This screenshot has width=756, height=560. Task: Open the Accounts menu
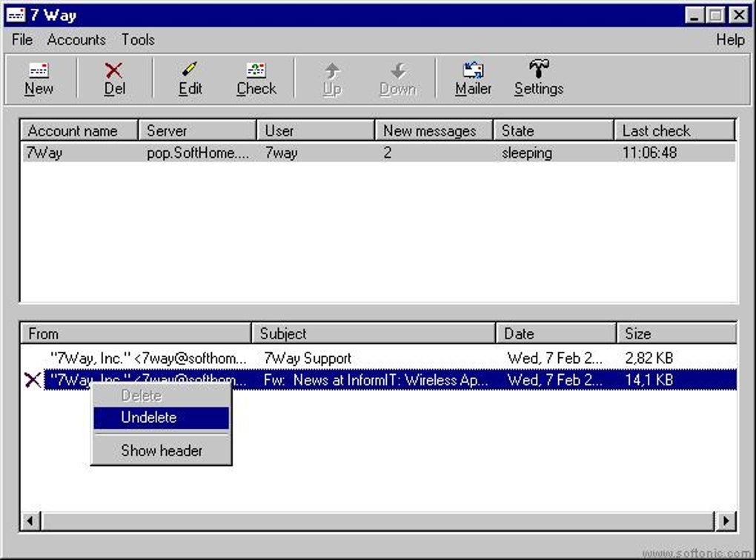(76, 39)
